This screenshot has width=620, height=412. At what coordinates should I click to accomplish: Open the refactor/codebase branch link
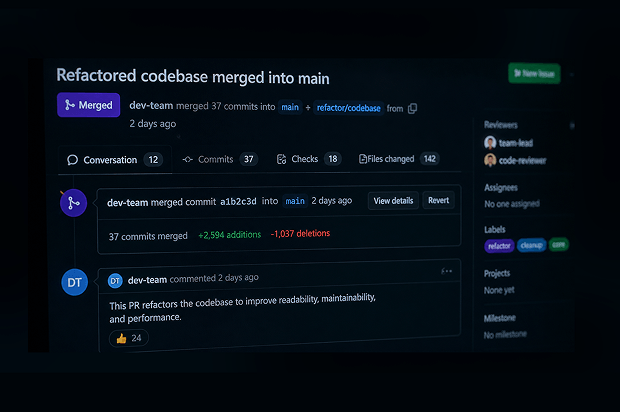pos(348,108)
